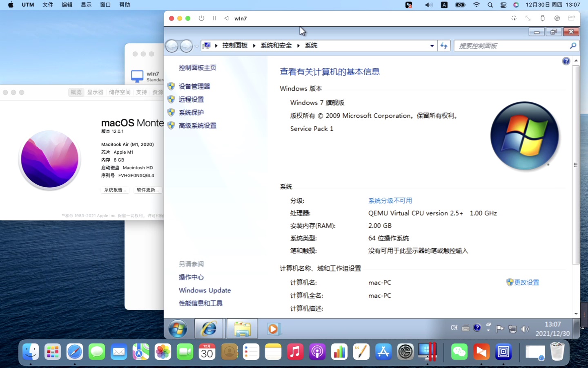Open Windows Update link
The height and width of the screenshot is (368, 588).
pos(205,290)
